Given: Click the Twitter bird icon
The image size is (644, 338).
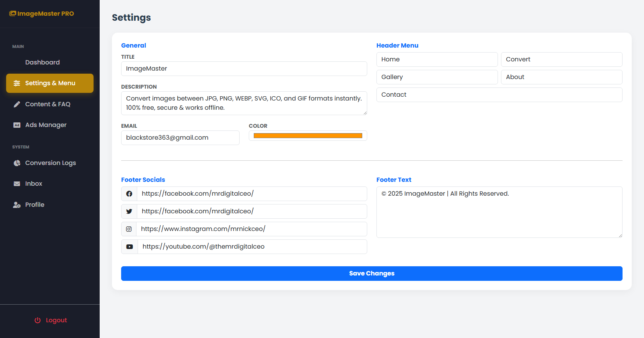Looking at the screenshot, I should coord(129,211).
